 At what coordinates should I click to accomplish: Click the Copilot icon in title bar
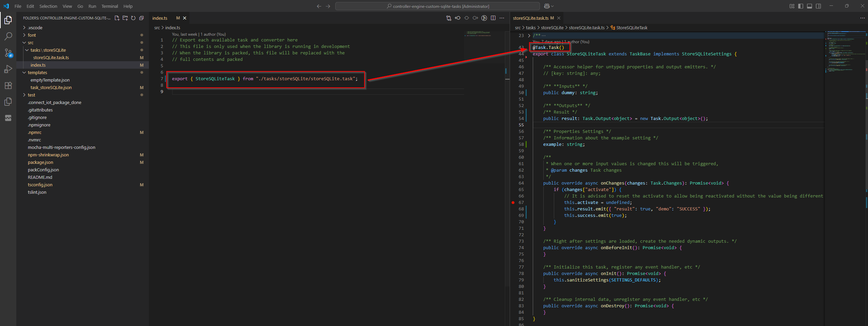547,6
